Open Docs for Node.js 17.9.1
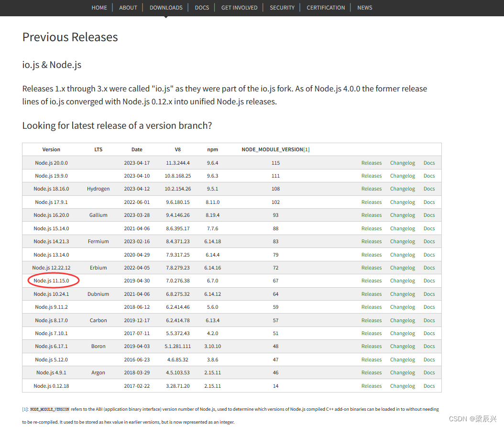 tap(429, 202)
